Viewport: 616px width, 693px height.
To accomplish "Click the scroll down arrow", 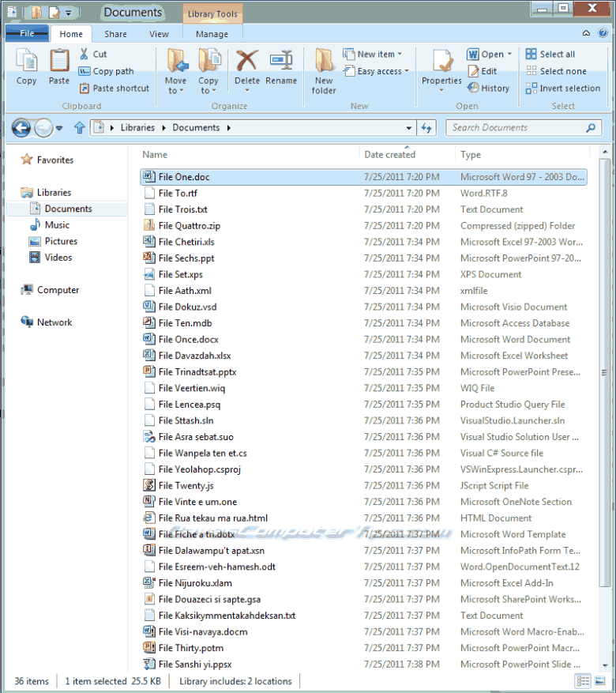I will [x=604, y=665].
